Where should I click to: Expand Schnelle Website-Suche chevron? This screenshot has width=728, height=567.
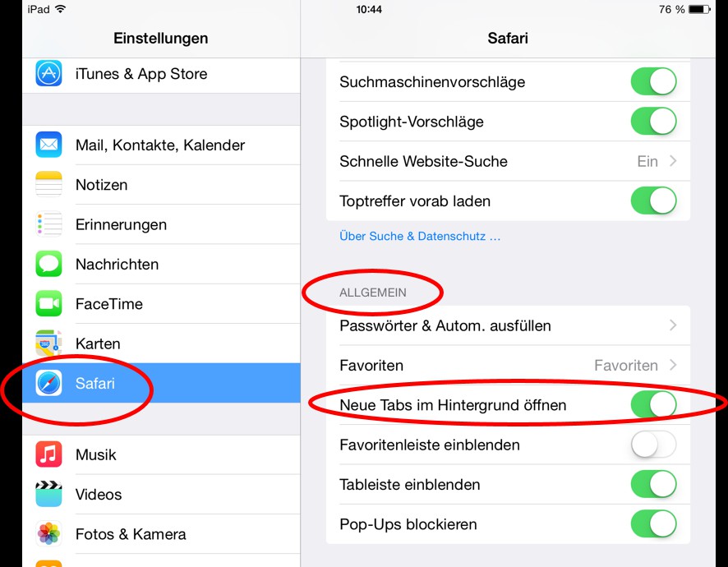click(673, 161)
